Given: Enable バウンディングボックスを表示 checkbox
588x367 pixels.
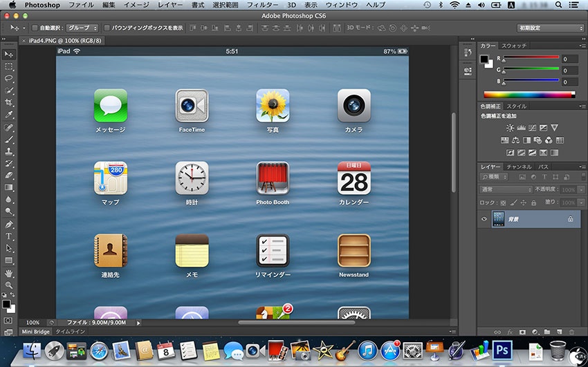Looking at the screenshot, I should (x=107, y=28).
